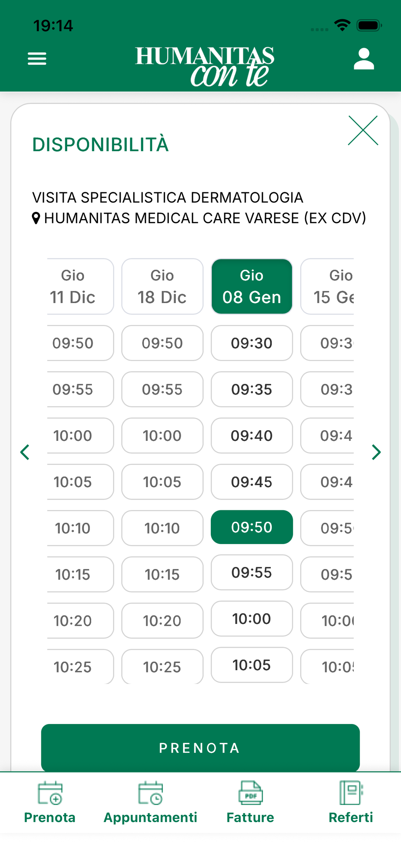Open the Referti notebook icon
The height and width of the screenshot is (868, 401).
coord(350,794)
